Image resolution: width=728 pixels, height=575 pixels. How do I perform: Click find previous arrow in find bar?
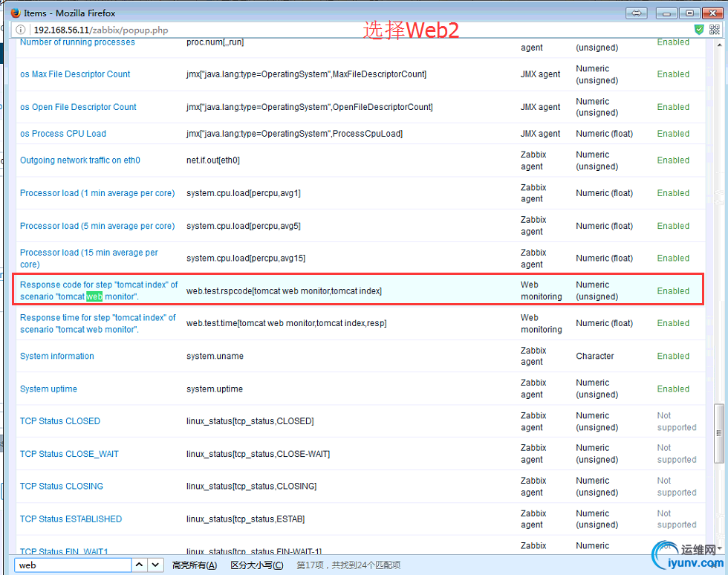point(139,565)
